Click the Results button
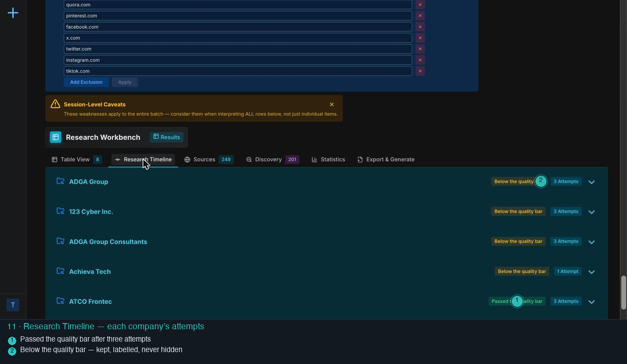Image resolution: width=627 pixels, height=364 pixels. 166,137
